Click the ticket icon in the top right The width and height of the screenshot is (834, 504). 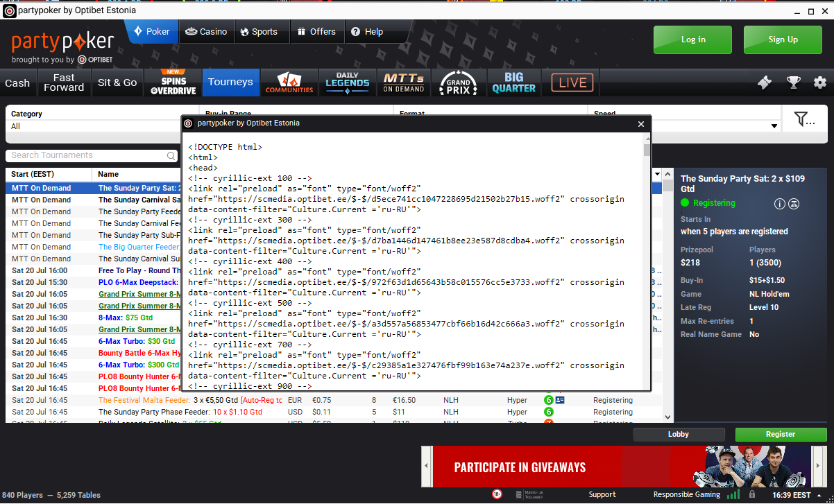pos(765,82)
